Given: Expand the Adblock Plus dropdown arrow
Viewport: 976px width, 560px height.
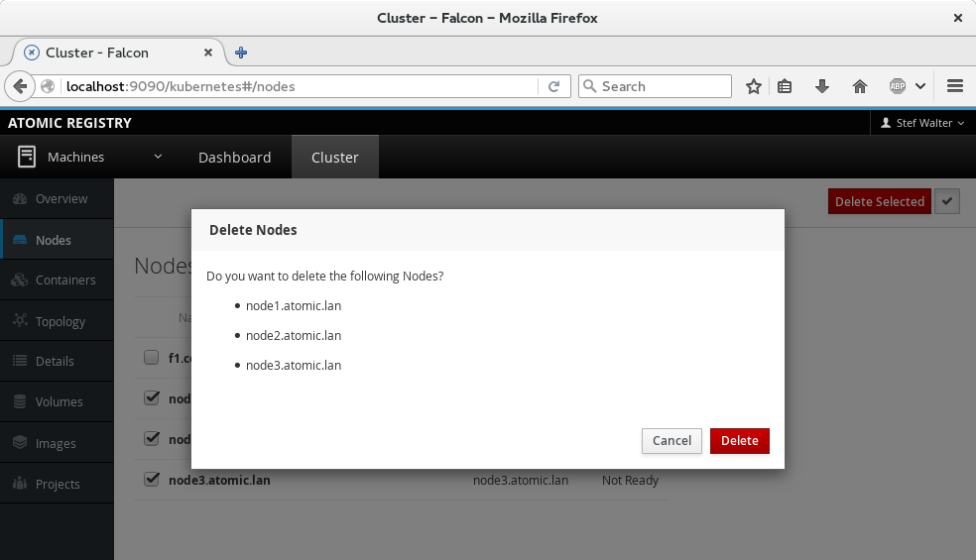Looking at the screenshot, I should click(x=920, y=86).
